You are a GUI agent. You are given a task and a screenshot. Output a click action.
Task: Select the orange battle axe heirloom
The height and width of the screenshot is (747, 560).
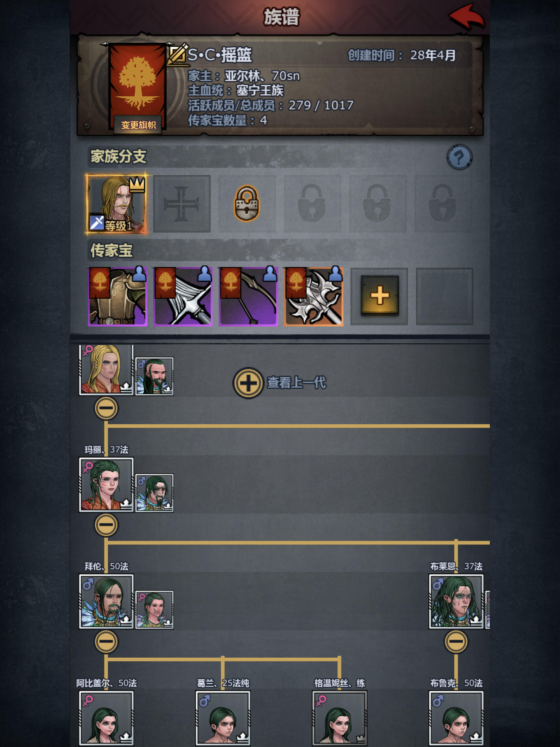pos(314,297)
